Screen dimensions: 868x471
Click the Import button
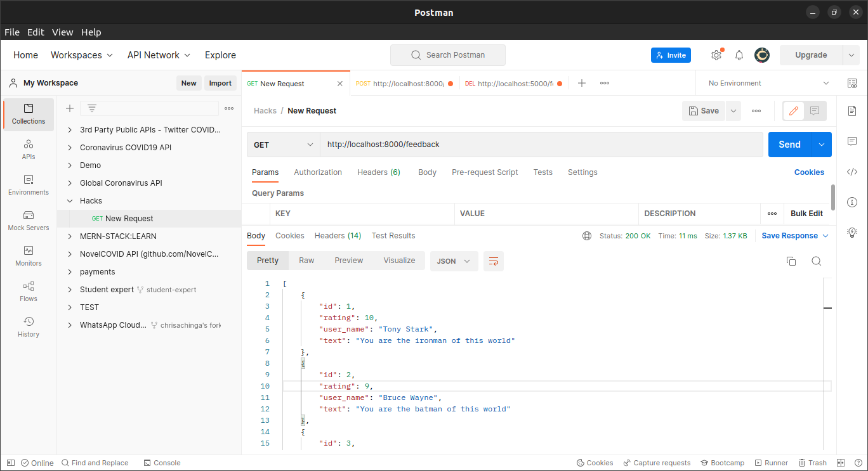tap(220, 83)
